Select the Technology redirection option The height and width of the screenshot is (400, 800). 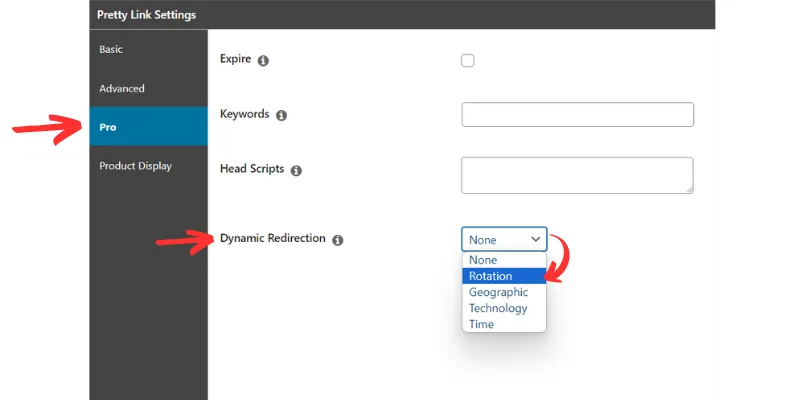pyautogui.click(x=498, y=308)
